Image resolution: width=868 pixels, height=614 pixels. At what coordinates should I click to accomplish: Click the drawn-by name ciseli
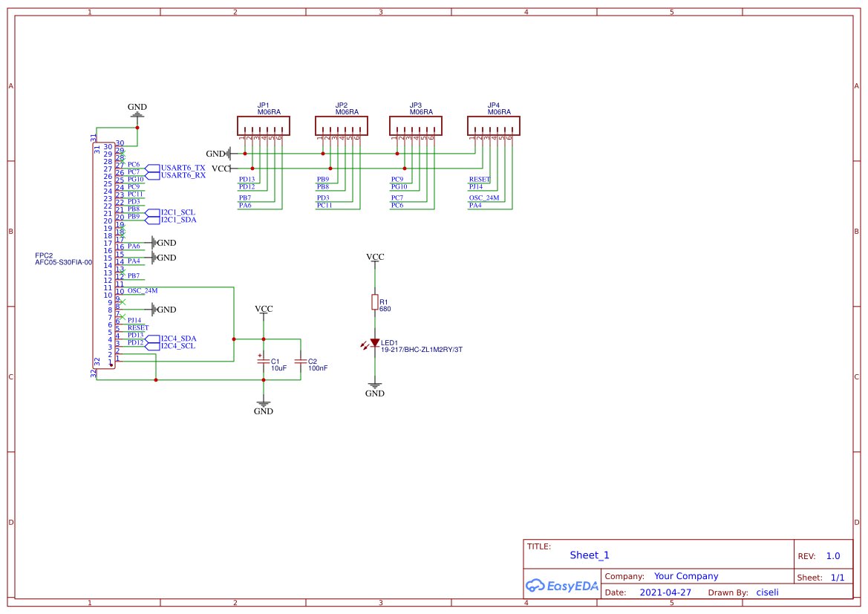coord(767,592)
